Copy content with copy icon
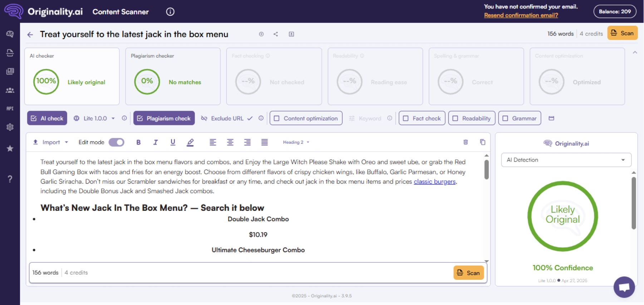 click(x=483, y=142)
